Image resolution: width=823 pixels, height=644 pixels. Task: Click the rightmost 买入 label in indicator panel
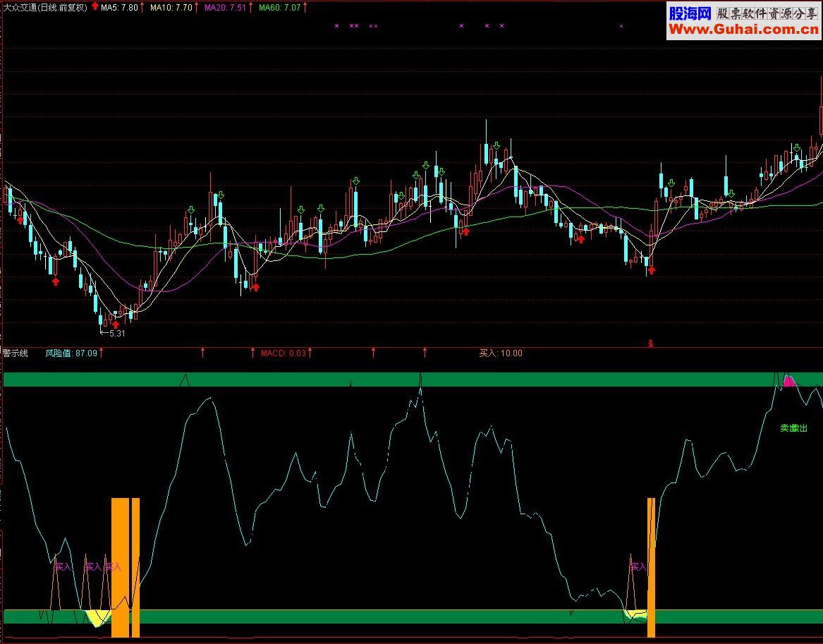pyautogui.click(x=638, y=567)
